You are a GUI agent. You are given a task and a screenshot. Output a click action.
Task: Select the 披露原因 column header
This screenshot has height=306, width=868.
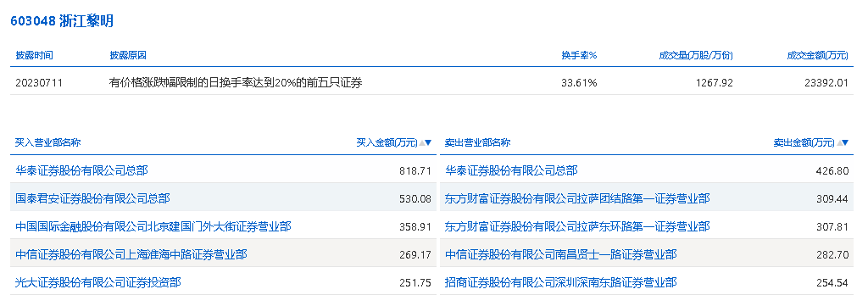pyautogui.click(x=128, y=55)
